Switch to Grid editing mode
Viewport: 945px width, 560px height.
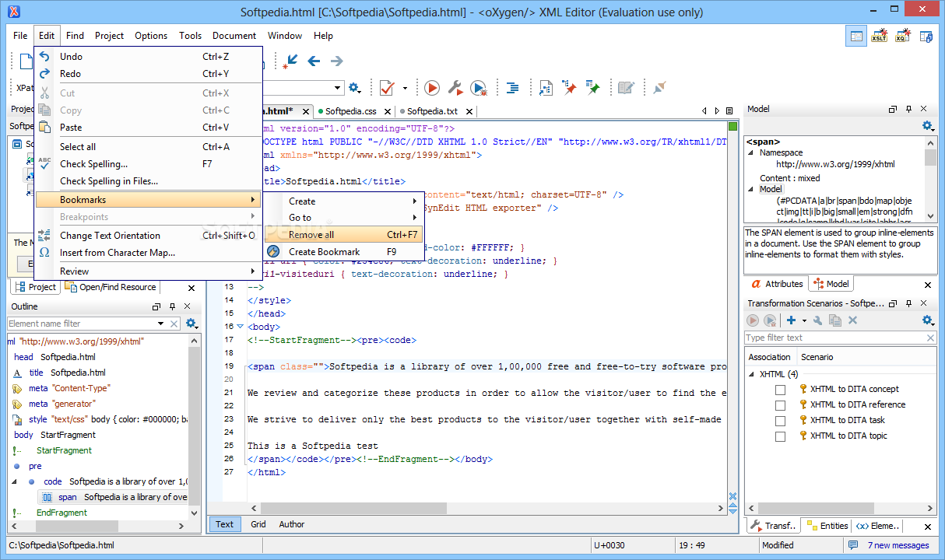pos(258,524)
